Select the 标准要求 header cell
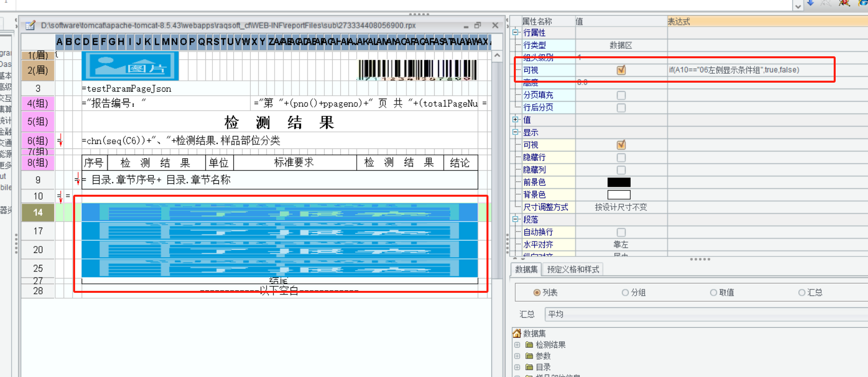Screen dimensions: 868x377 point(295,163)
